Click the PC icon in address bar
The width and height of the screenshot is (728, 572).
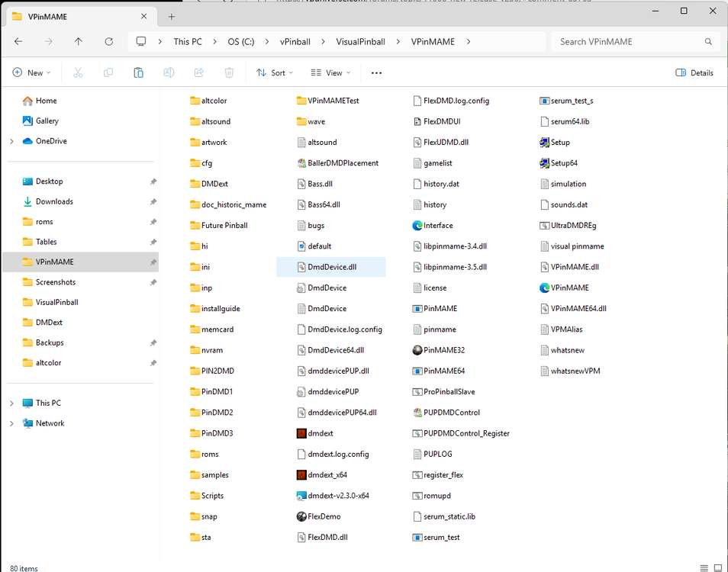pyautogui.click(x=141, y=42)
